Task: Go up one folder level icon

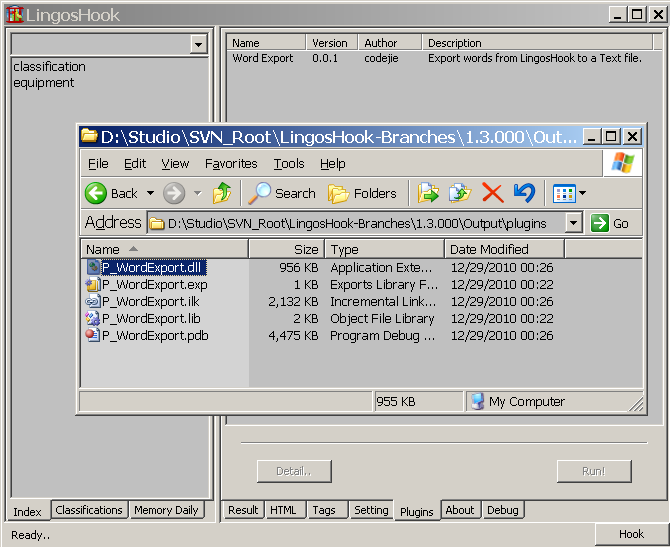Action: (222, 193)
